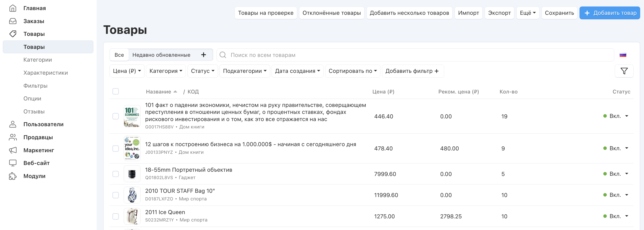Viewport: 644px width, 230px height.
Task: Expand the Цена (₽) filter dropdown
Action: [x=127, y=71]
